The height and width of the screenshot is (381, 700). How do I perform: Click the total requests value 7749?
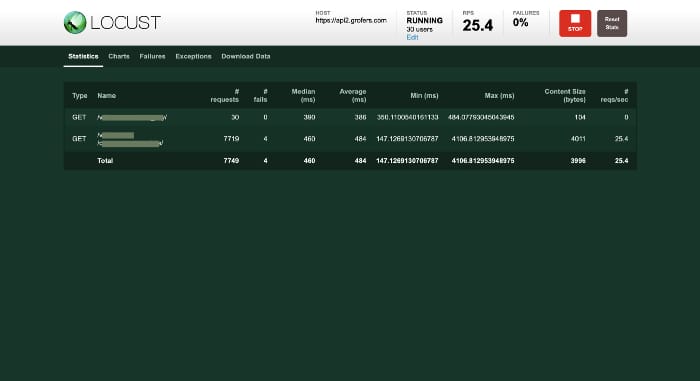coord(231,161)
